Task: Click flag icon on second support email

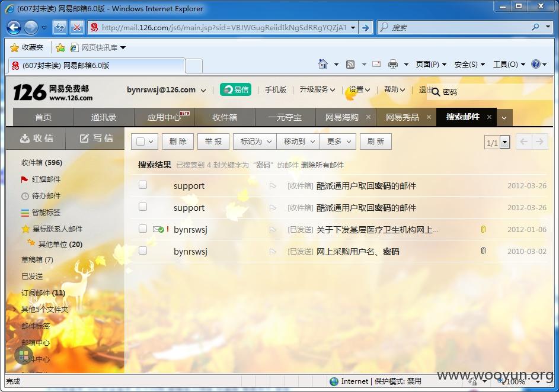Action: coord(273,208)
